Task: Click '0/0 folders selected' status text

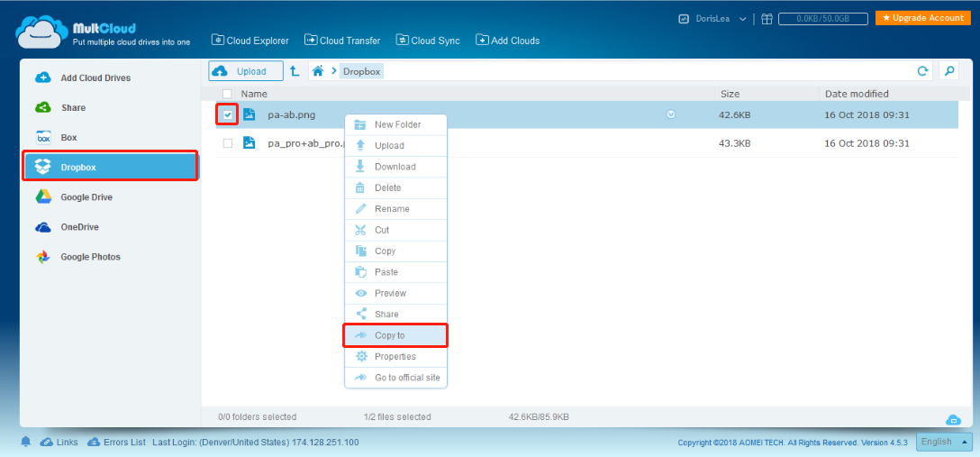Action: [258, 416]
